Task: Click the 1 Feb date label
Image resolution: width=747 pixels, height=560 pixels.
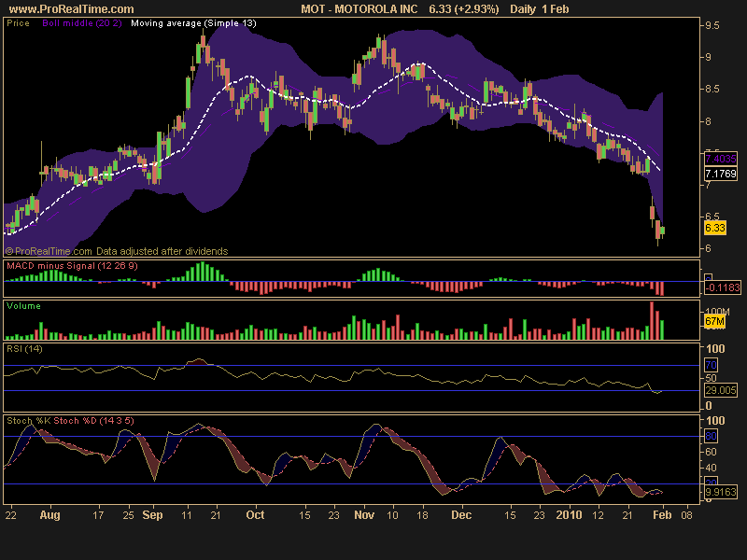Action: 555,9
